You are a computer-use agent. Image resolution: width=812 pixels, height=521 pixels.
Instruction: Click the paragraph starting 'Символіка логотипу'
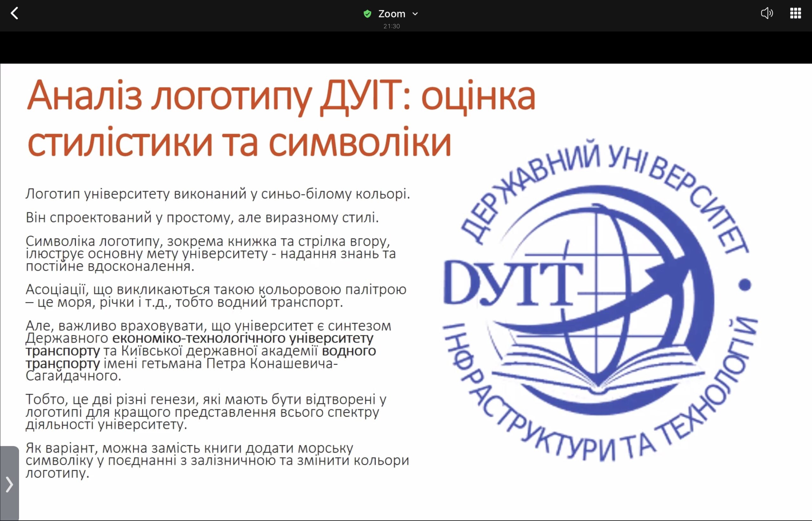pyautogui.click(x=211, y=254)
